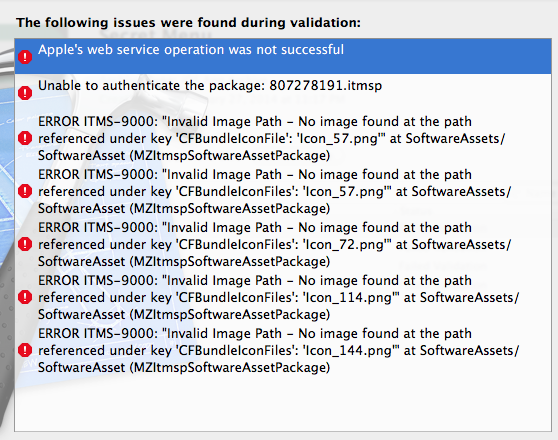The width and height of the screenshot is (558, 440).
Task: Click the error icon beside Apple's web service message
Action: click(25, 57)
